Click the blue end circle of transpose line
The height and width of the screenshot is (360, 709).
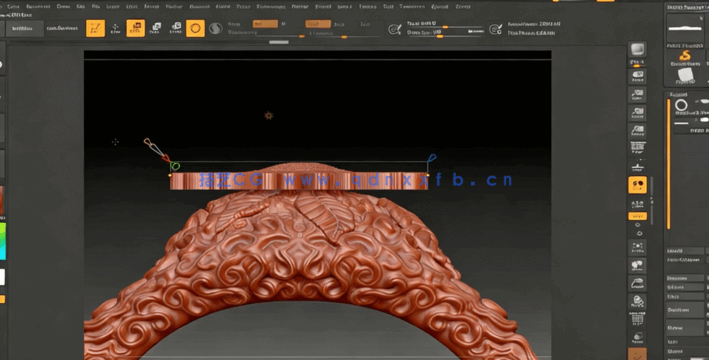431,158
